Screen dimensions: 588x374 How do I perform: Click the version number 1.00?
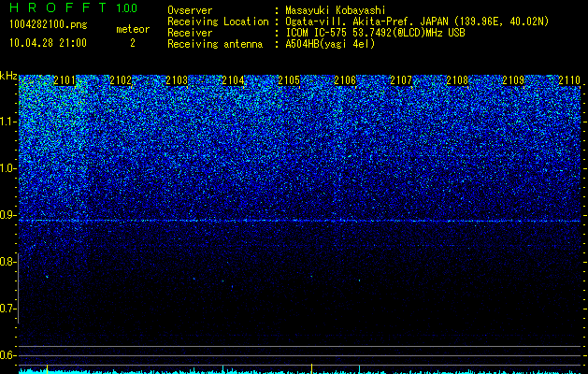click(127, 8)
